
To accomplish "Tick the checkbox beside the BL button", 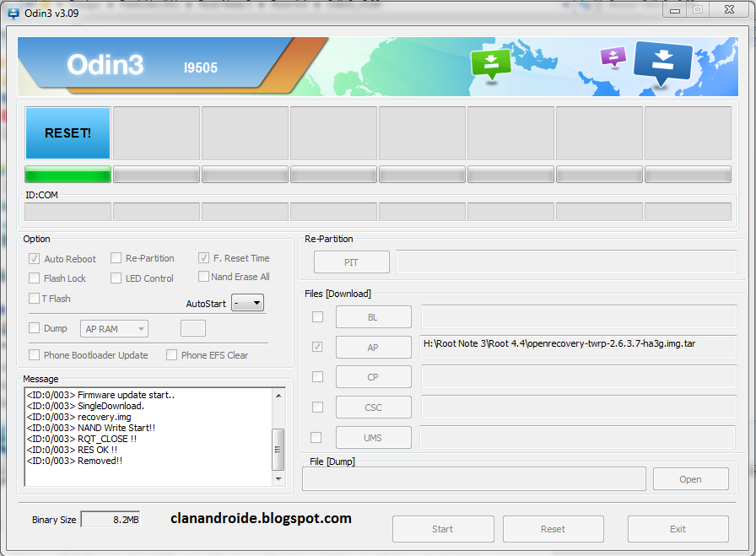I will [317, 317].
